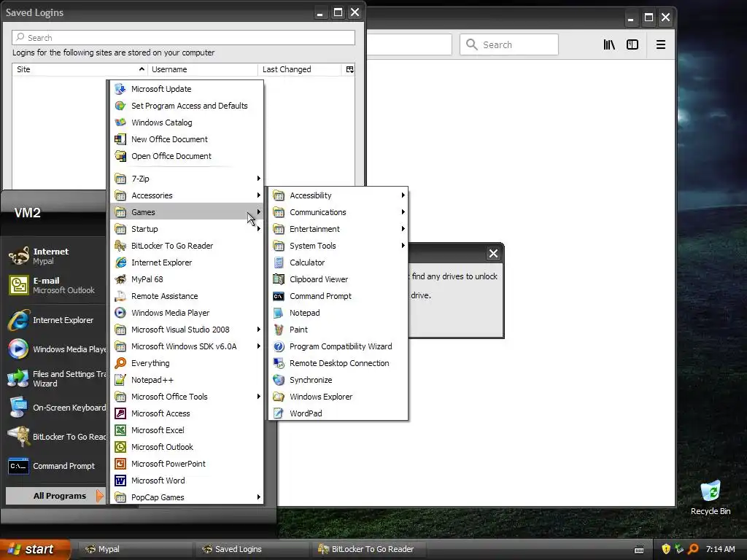Launch WordPad from the submenu
The width and height of the screenshot is (747, 560).
click(x=338, y=413)
